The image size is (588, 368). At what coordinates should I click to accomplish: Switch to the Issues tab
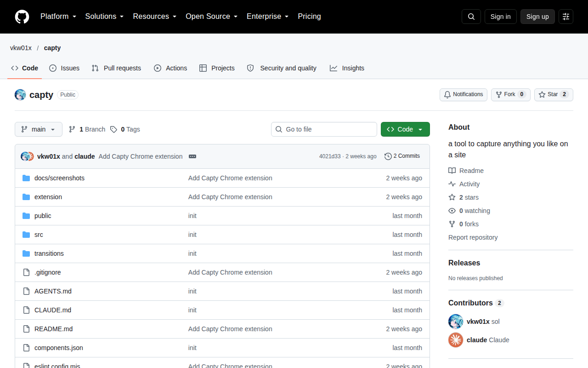click(64, 68)
